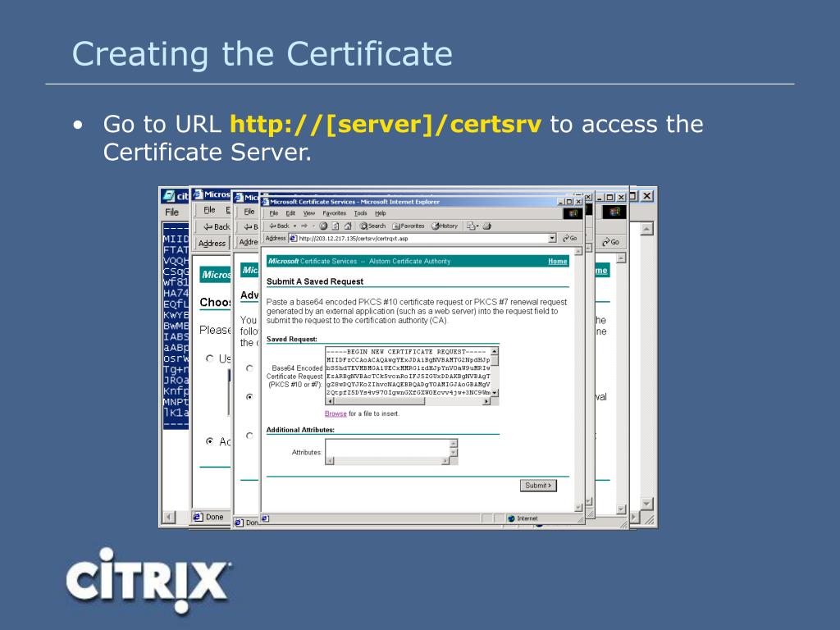This screenshot has width=840, height=630.
Task: Click the Attributes box left scroll arrow
Action: click(330, 461)
